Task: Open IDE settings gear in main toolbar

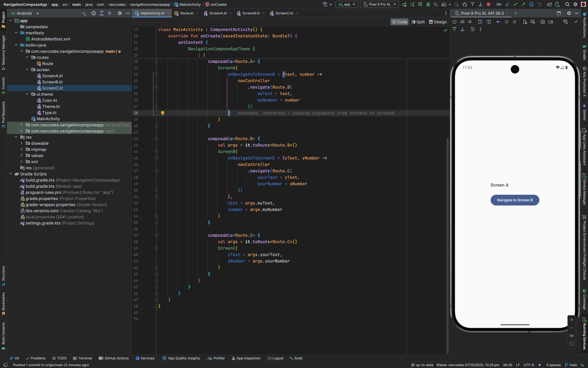Action: (x=575, y=4)
